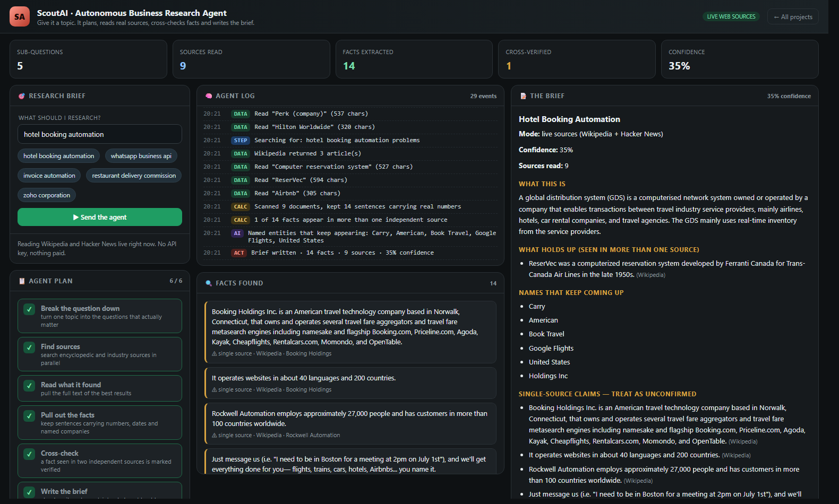839x504 pixels.
Task: Click the STEP tag for 'Searching for' log
Action: [241, 141]
